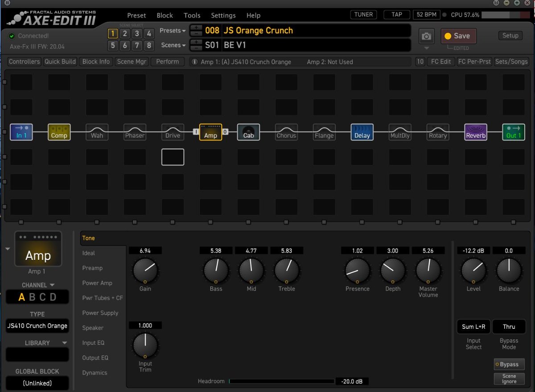Switch to the Speaker tab

(x=93, y=328)
